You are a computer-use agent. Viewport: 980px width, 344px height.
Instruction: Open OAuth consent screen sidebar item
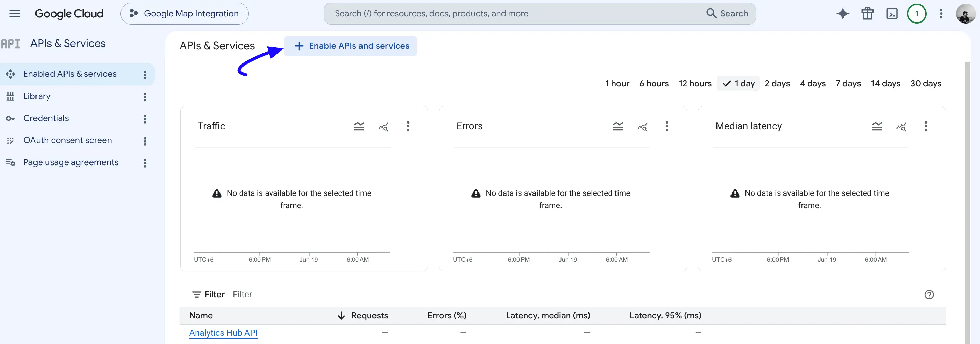tap(67, 140)
